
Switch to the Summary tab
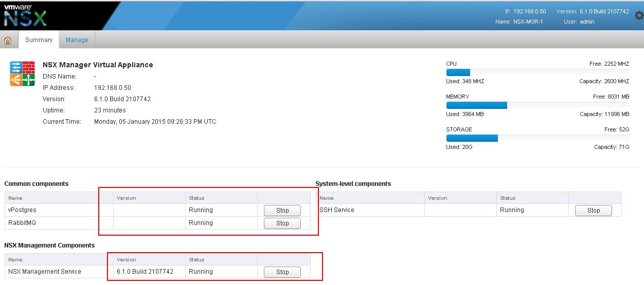[39, 40]
